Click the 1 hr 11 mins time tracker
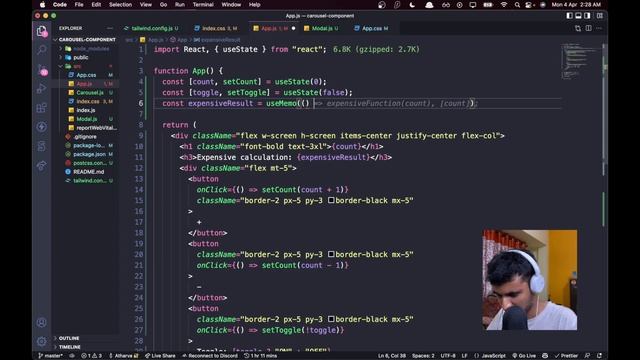This screenshot has height=360, width=640. click(x=260, y=356)
